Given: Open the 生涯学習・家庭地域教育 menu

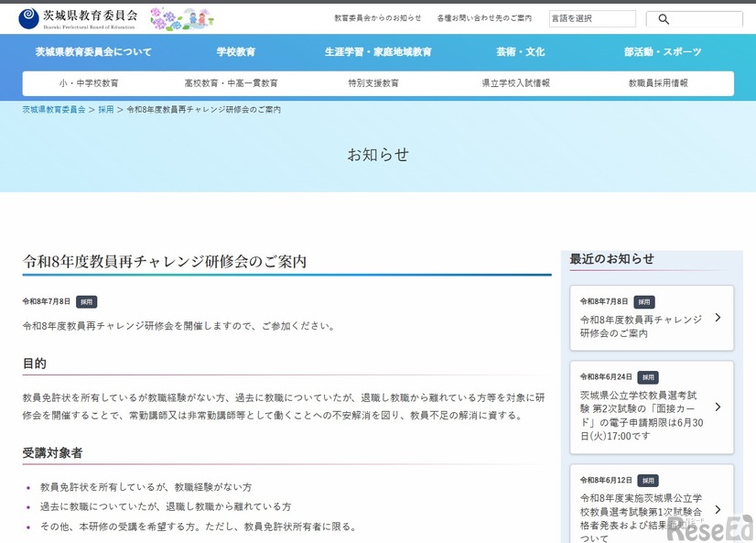Looking at the screenshot, I should click(x=378, y=51).
